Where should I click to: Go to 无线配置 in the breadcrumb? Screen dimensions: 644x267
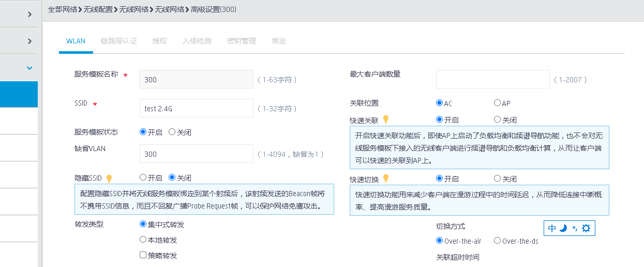click(x=98, y=9)
